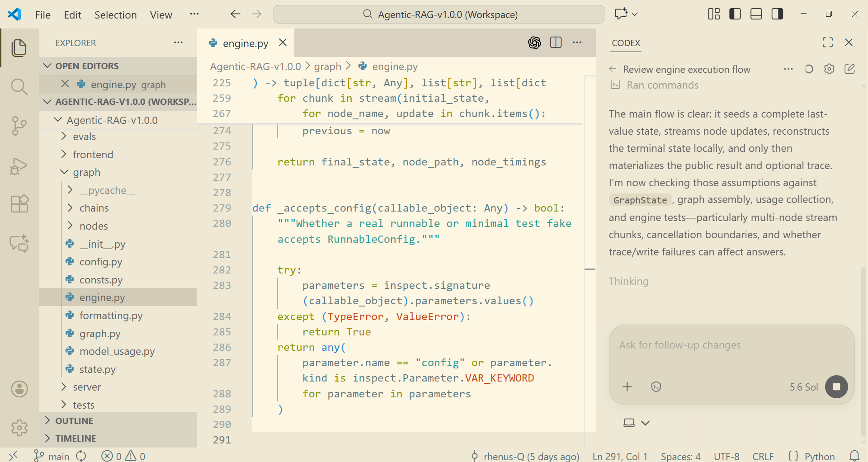Collapse the graph folder
This screenshot has width=868, height=462.
pos(118,172)
